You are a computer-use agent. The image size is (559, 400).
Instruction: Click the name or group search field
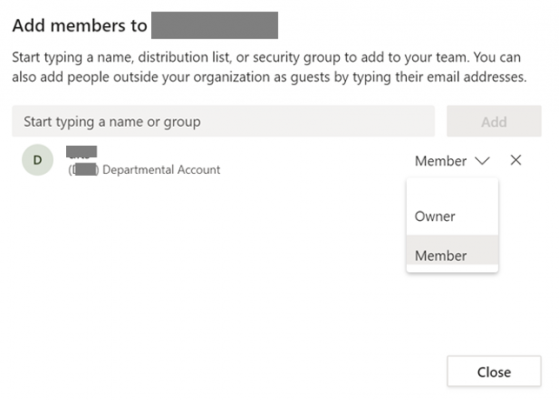223,121
